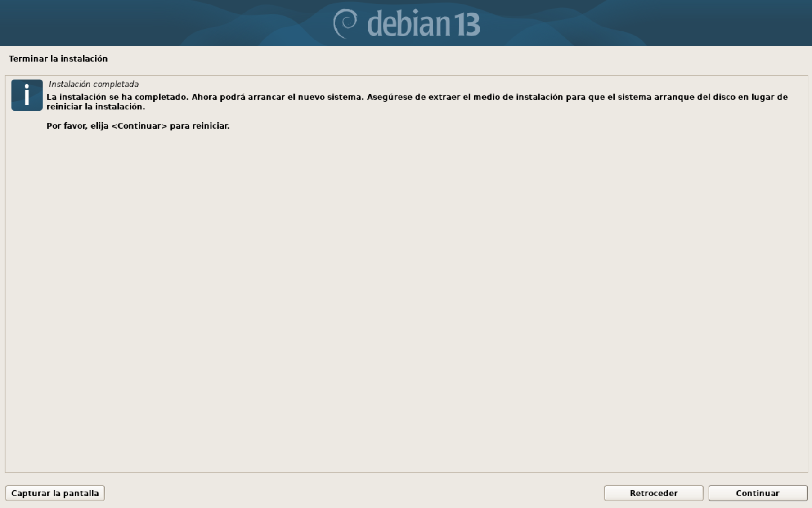
Task: Click the "<Continuar>" word inside the message
Action: (x=139, y=126)
